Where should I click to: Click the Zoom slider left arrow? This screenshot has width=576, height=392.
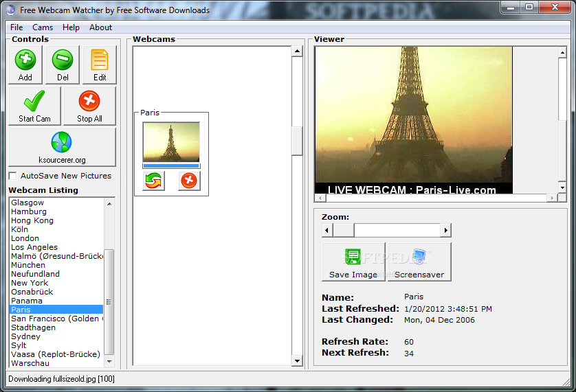(327, 231)
